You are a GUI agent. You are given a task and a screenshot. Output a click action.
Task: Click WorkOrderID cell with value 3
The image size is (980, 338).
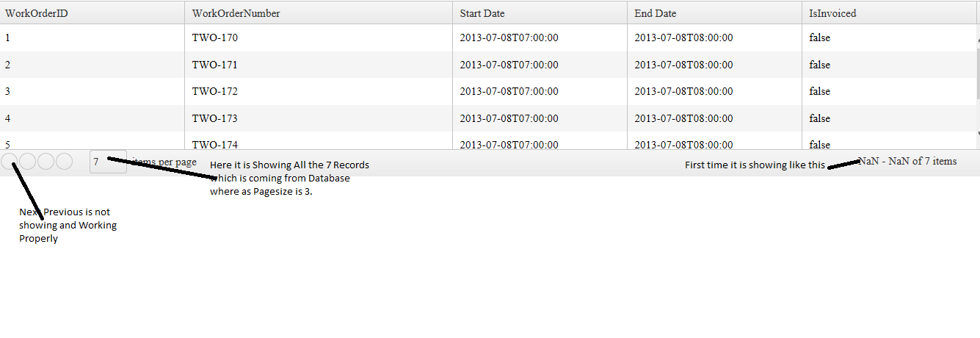click(x=8, y=91)
